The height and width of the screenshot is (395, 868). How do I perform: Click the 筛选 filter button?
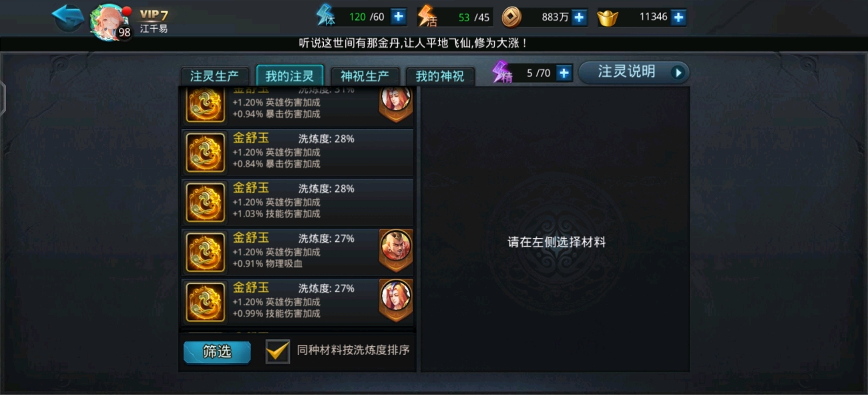pyautogui.click(x=217, y=352)
